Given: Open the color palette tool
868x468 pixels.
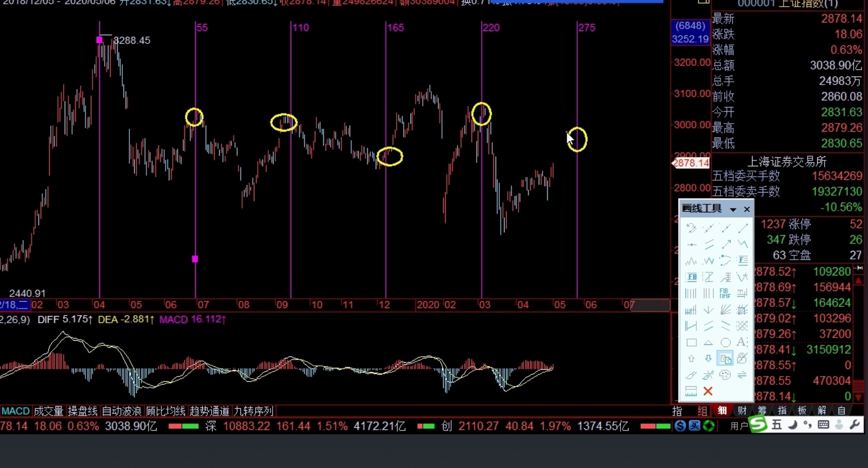Looking at the screenshot, I should 725,375.
